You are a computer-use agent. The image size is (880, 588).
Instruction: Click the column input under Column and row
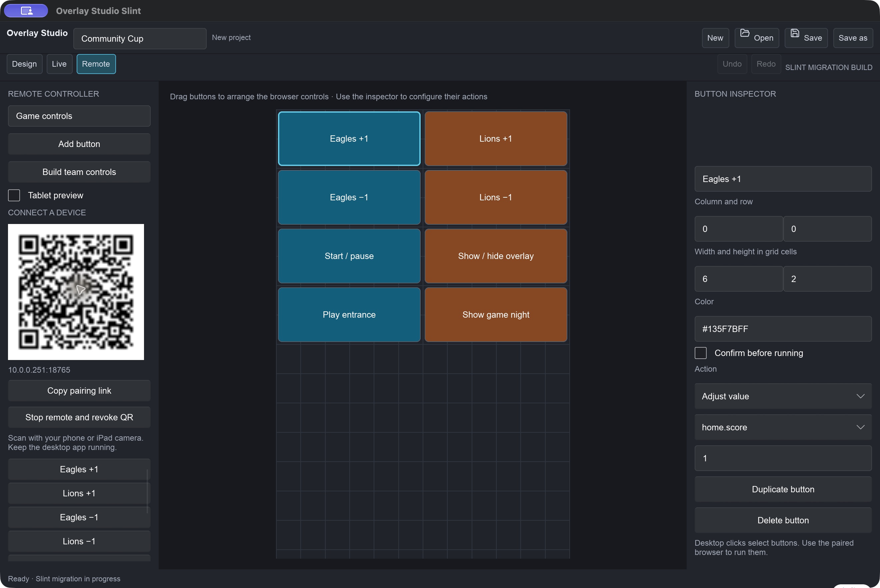(x=738, y=229)
